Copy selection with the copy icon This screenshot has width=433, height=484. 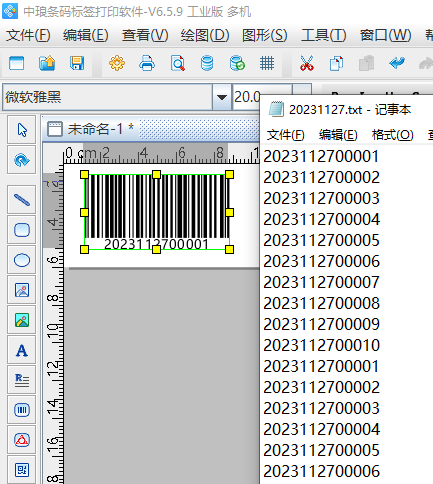click(x=336, y=63)
